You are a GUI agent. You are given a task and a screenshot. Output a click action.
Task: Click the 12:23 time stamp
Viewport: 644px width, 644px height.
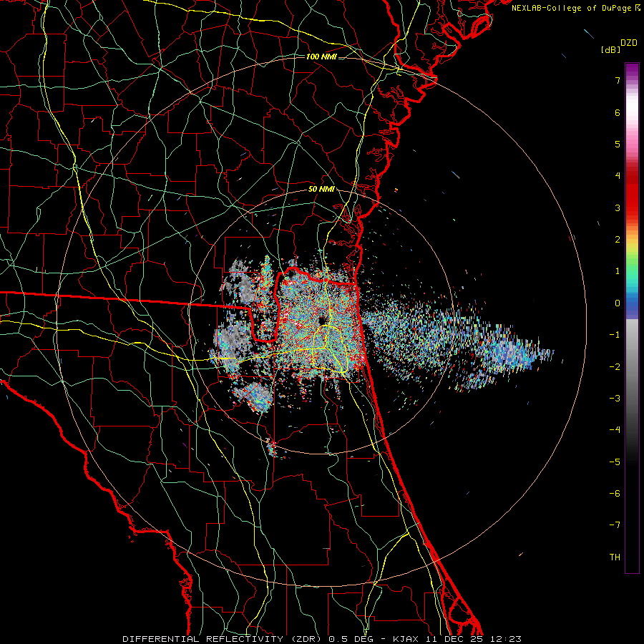pos(505,639)
